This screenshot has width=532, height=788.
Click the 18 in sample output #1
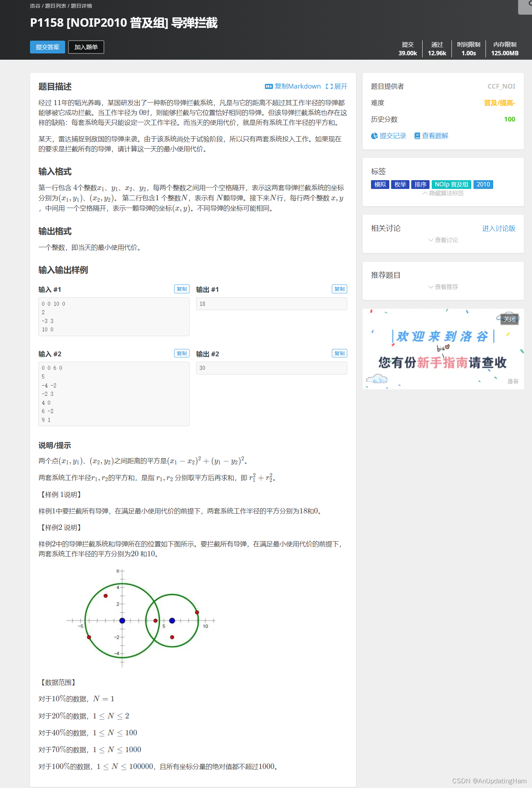pos(202,304)
